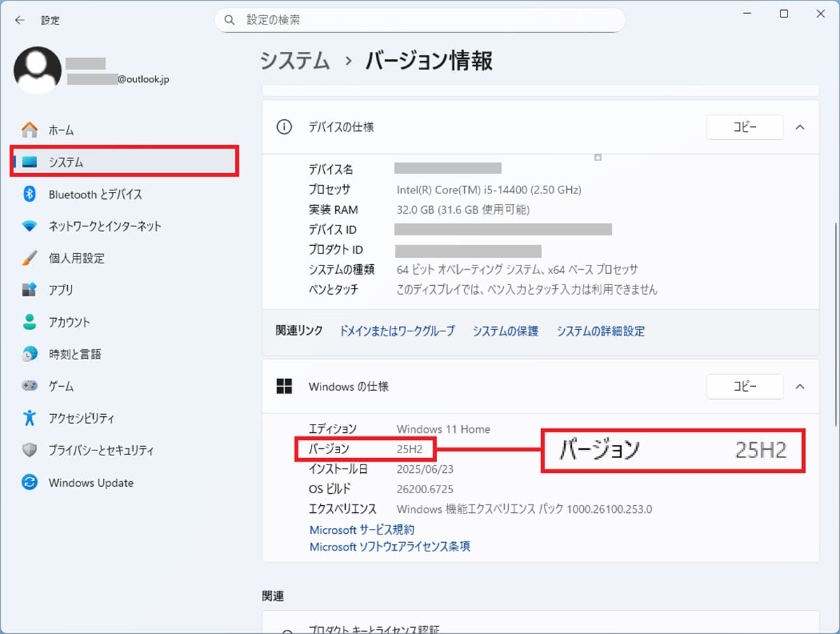This screenshot has width=840, height=634.
Task: Open the Windows Update icon
Action: [29, 483]
